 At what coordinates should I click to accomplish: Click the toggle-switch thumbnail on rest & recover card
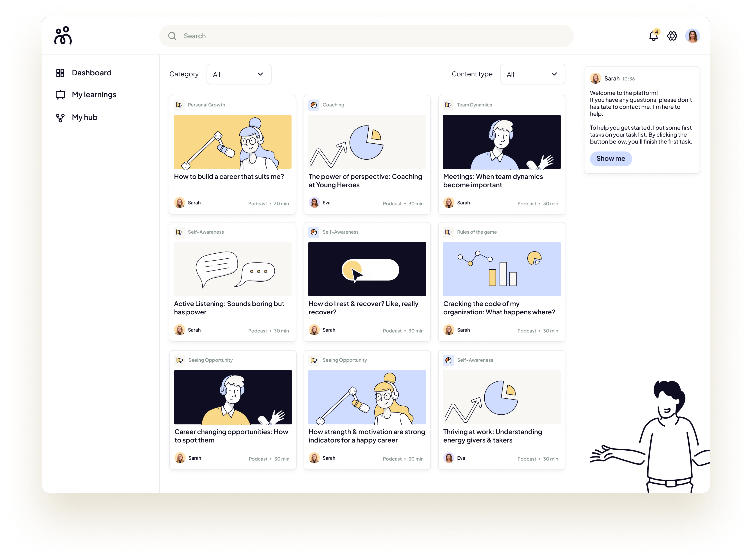tap(367, 269)
